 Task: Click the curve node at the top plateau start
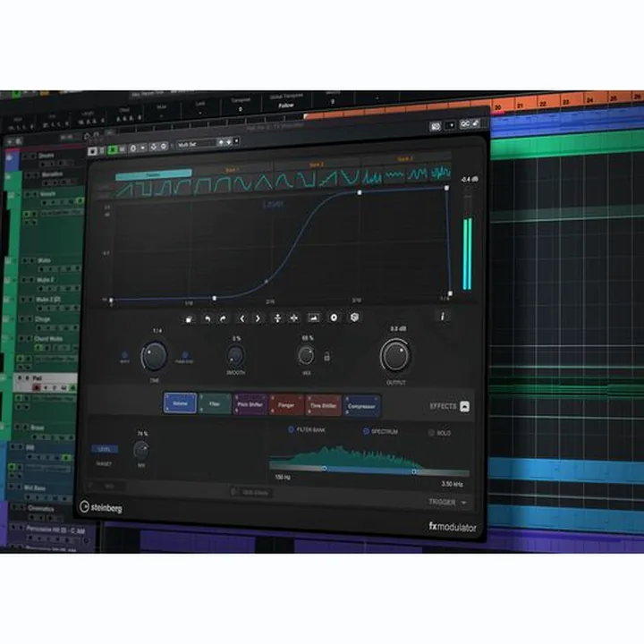tap(360, 192)
